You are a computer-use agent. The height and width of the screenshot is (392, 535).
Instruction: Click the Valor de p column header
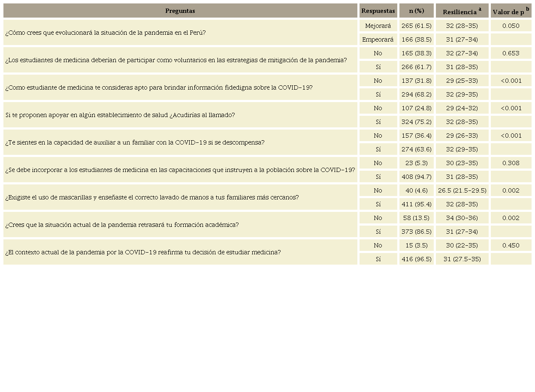508,12
